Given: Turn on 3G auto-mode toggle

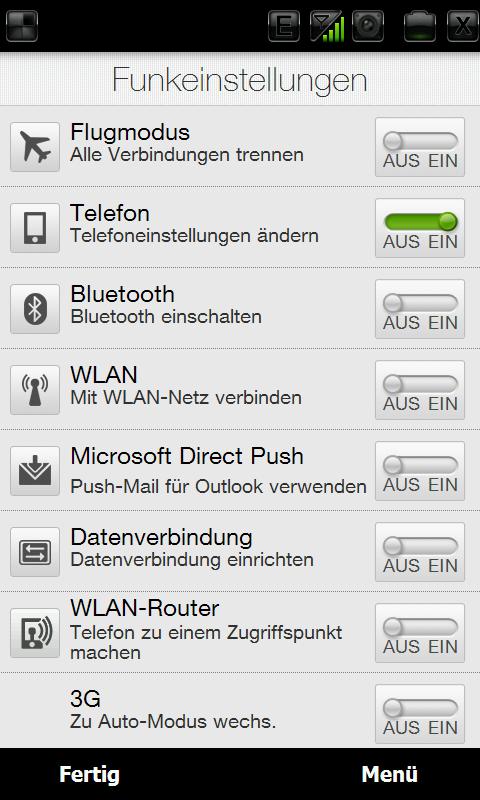Looking at the screenshot, I should [420, 714].
